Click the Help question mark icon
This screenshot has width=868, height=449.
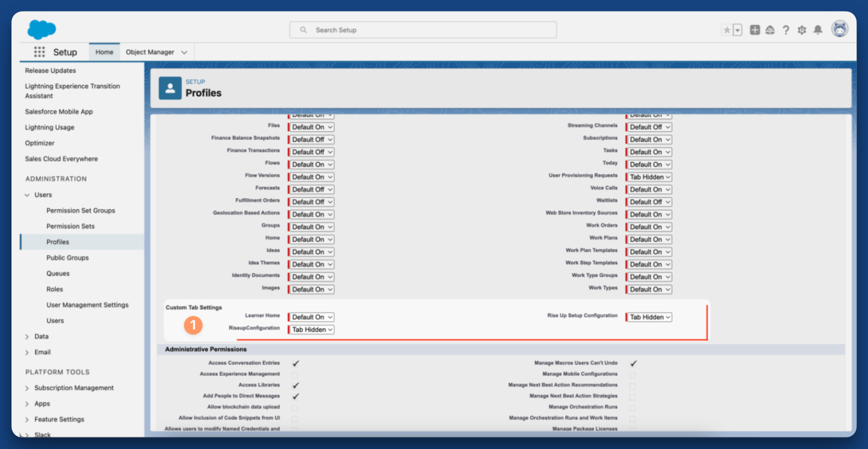(x=786, y=30)
